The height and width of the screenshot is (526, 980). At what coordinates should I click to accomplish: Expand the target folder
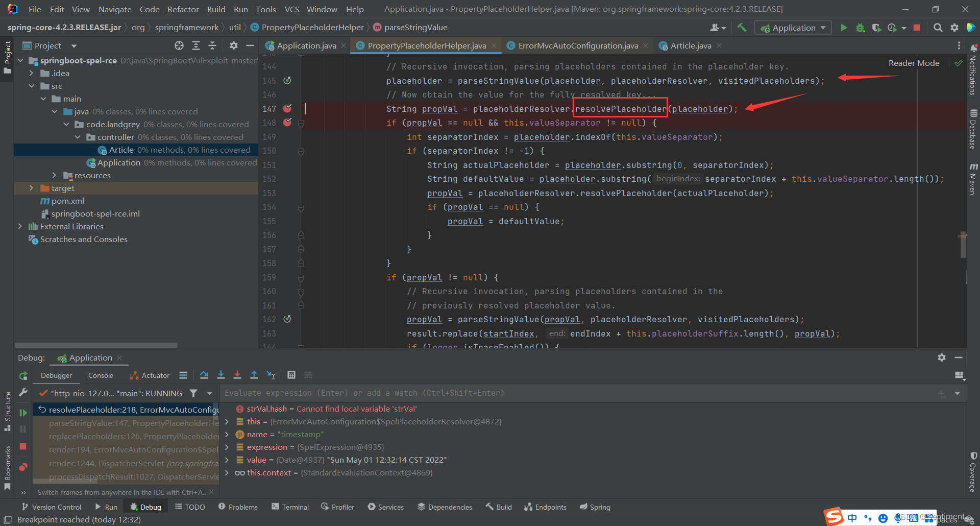(x=32, y=188)
